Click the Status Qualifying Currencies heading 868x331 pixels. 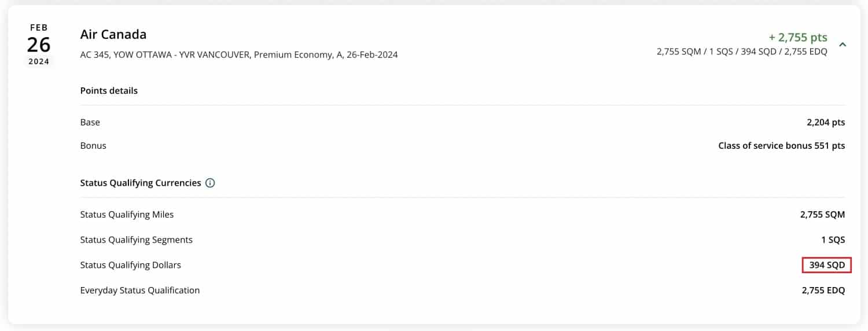[141, 183]
